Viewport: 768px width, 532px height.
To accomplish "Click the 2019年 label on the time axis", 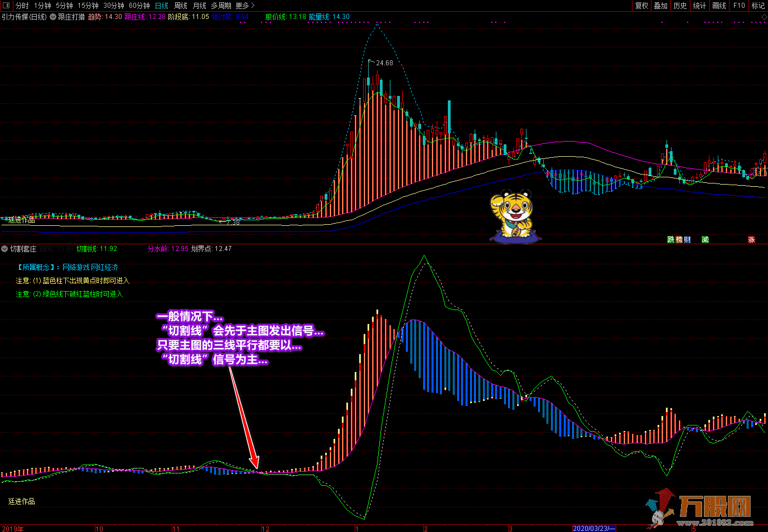I will (x=13, y=529).
